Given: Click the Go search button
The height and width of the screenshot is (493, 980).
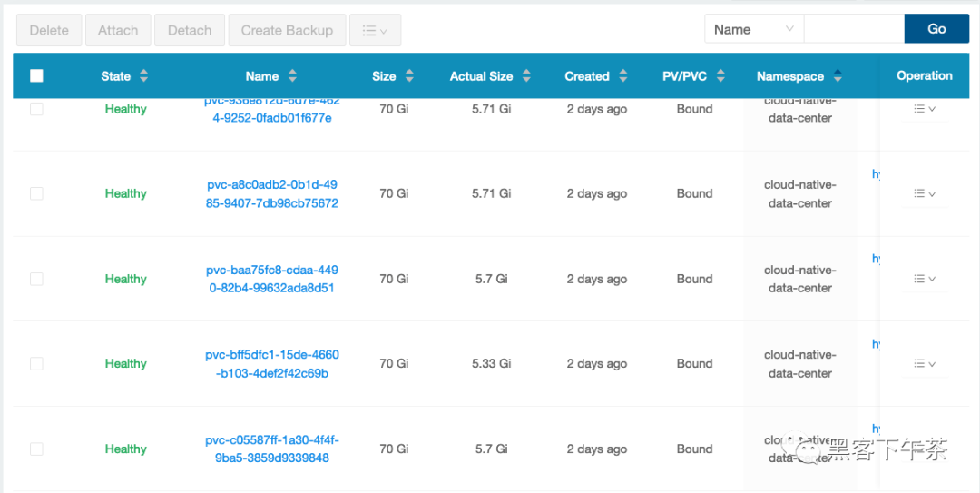Looking at the screenshot, I should (936, 29).
